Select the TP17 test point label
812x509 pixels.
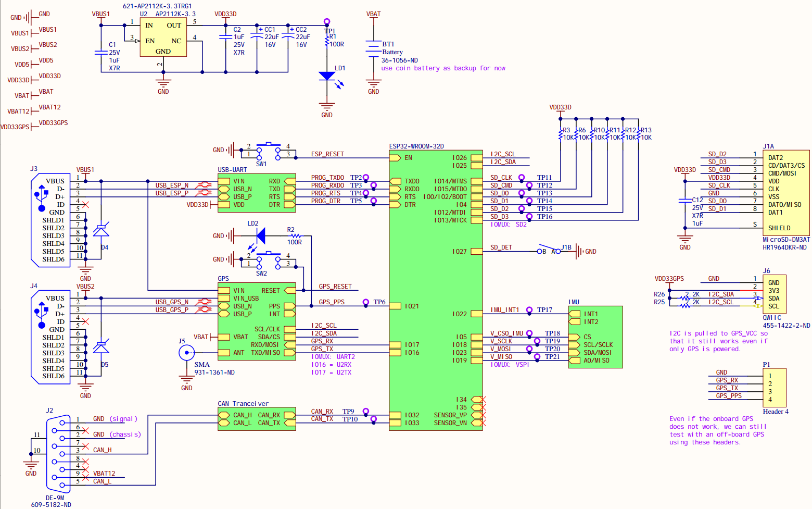click(x=544, y=310)
